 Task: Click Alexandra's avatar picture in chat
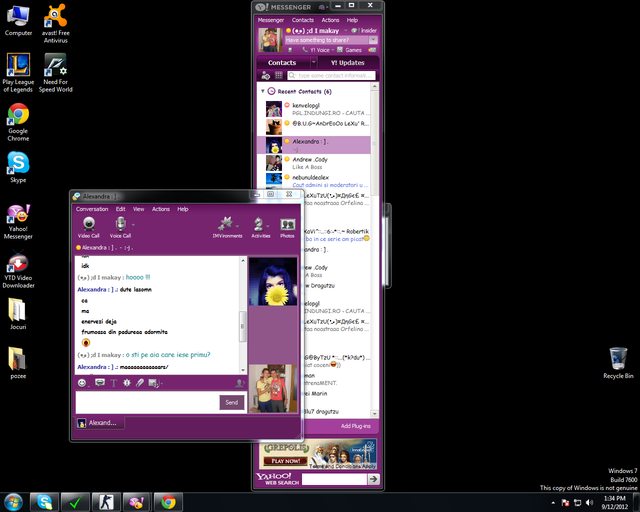point(273,282)
